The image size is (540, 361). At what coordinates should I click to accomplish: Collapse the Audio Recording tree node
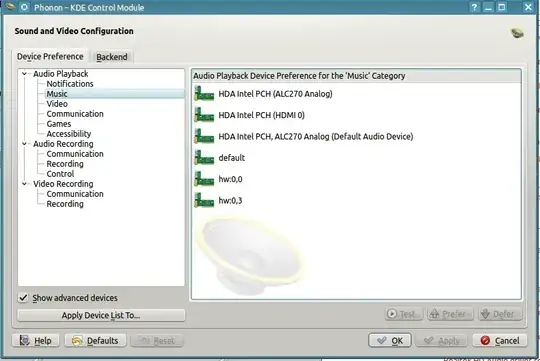pos(24,144)
